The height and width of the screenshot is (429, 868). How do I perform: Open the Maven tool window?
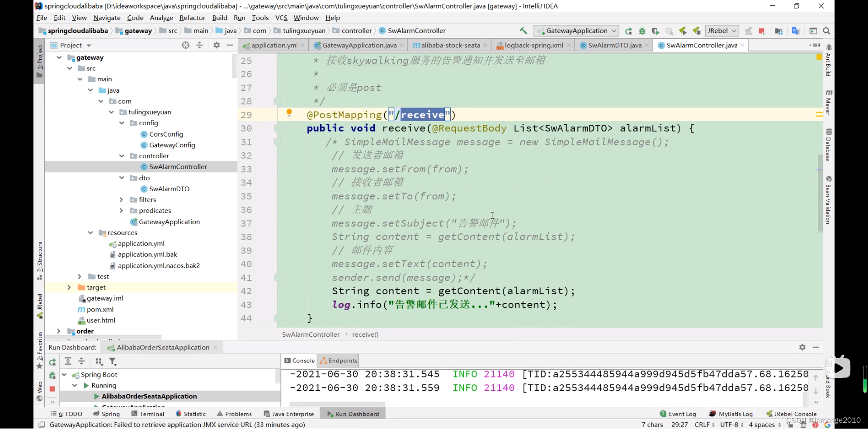point(829,102)
